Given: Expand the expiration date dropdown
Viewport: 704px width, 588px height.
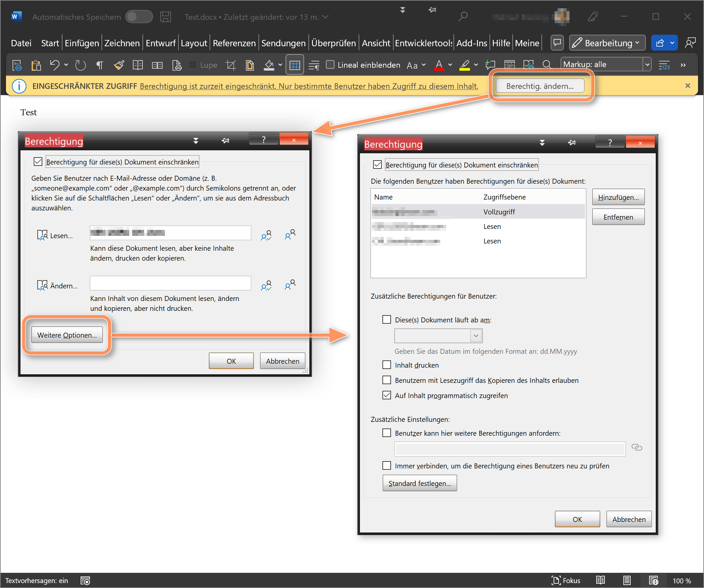Looking at the screenshot, I should click(x=476, y=336).
